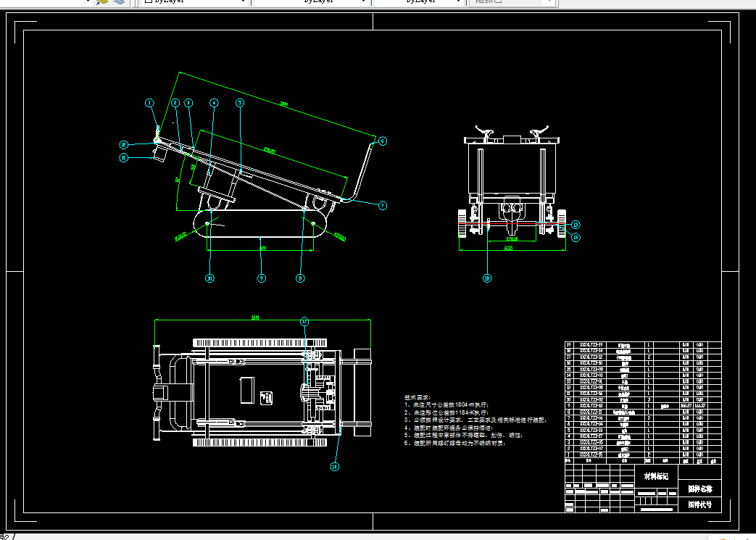
Task: Select callout balloon number 4
Action: [214, 103]
